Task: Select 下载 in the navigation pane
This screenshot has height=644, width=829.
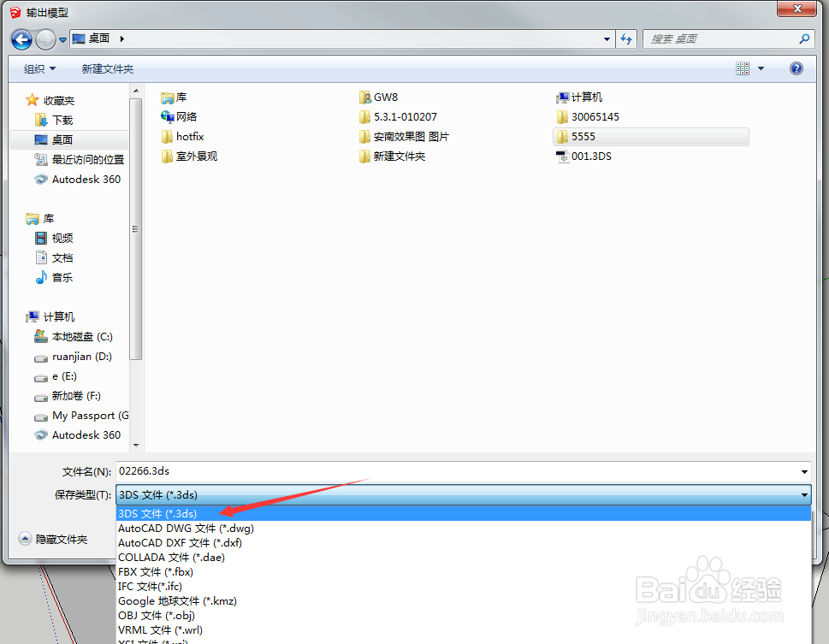Action: [x=54, y=120]
